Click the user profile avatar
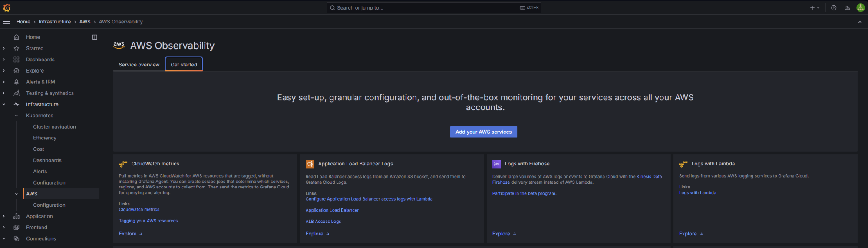 860,7
